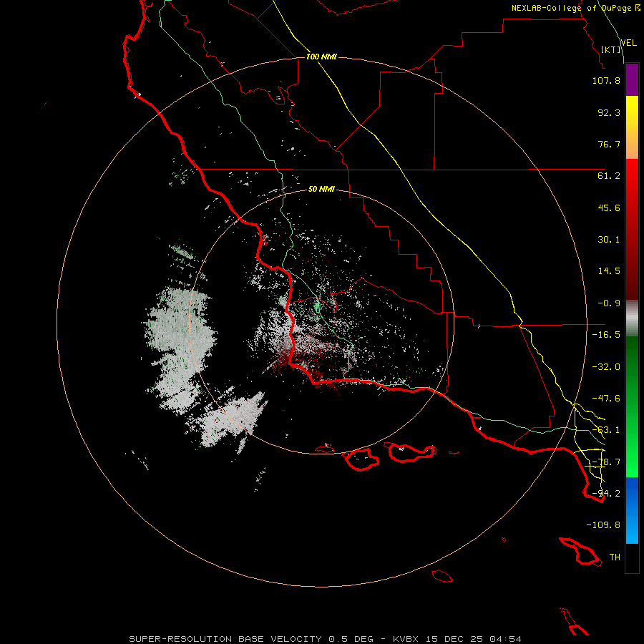The image size is (644, 644).
Task: Select the 14.5 velocity scale value
Action: tap(609, 271)
